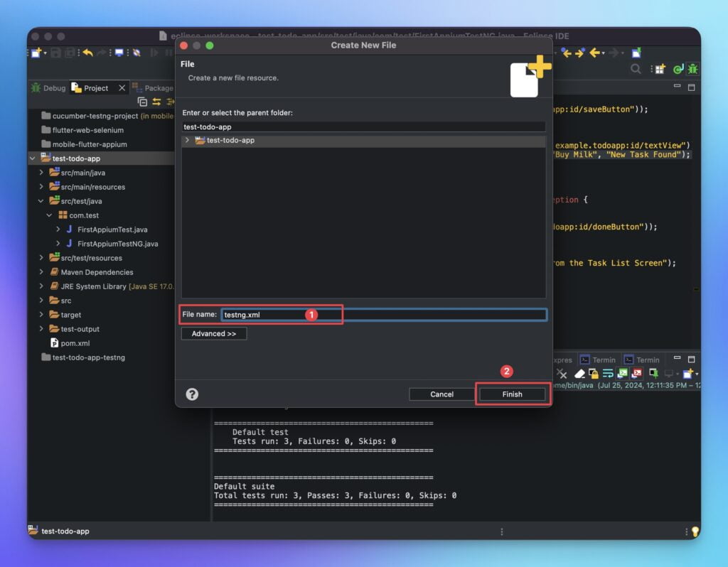Open the first Terminal tab in console area
This screenshot has height=567, width=728.
598,360
